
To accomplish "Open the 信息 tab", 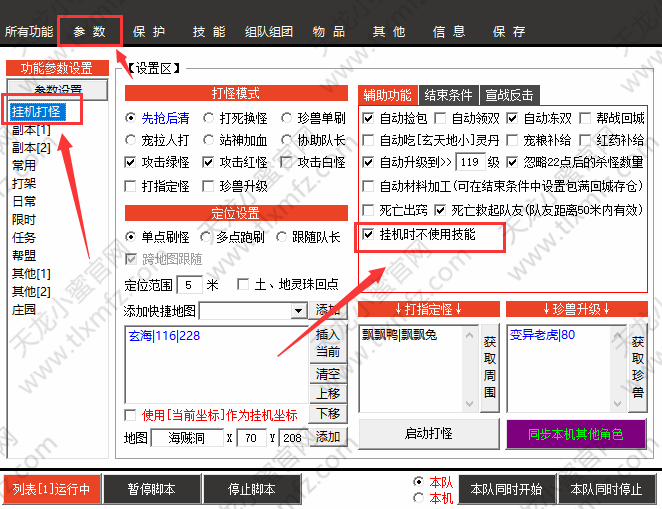I will pyautogui.click(x=449, y=31).
